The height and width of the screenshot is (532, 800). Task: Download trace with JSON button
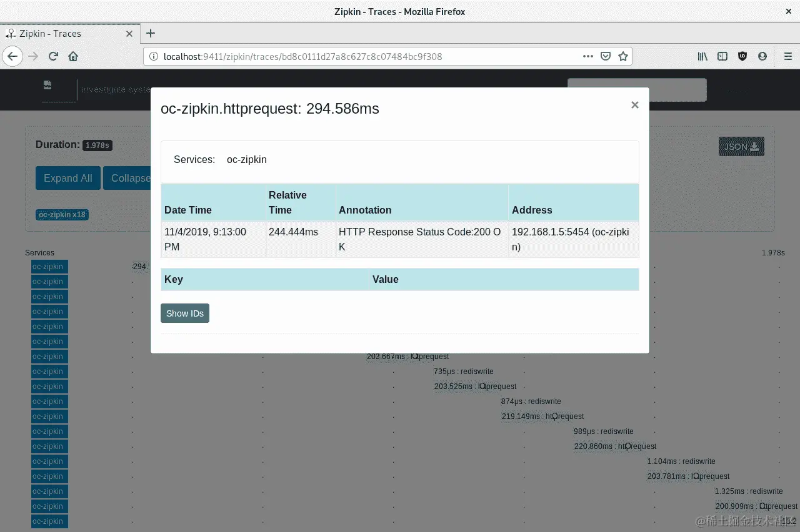point(741,146)
